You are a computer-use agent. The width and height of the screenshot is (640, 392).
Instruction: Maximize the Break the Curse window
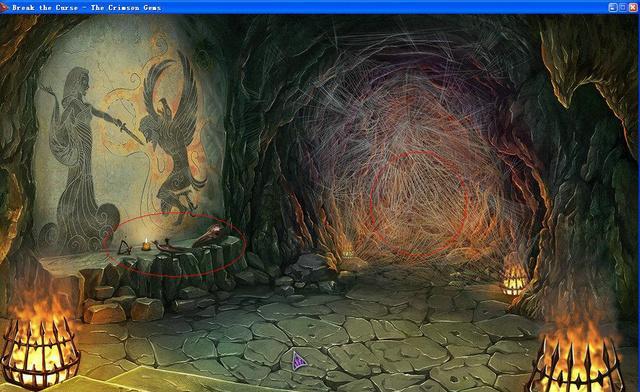[622, 7]
